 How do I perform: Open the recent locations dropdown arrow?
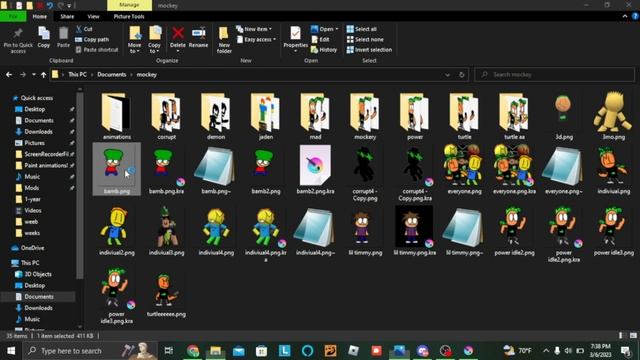click(x=33, y=75)
